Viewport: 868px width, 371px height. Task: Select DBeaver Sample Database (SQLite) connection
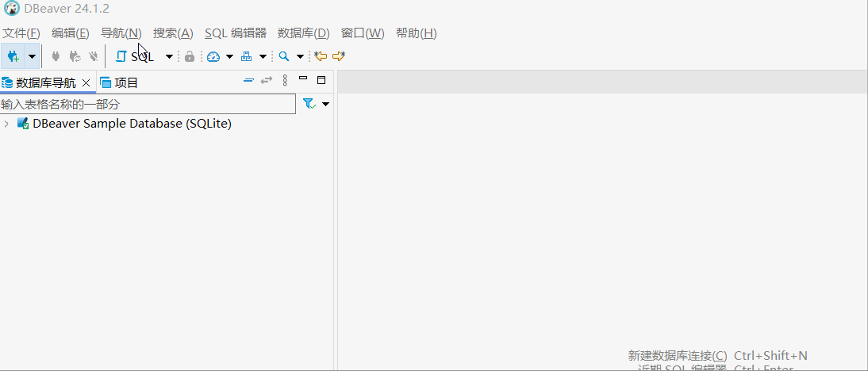click(132, 124)
